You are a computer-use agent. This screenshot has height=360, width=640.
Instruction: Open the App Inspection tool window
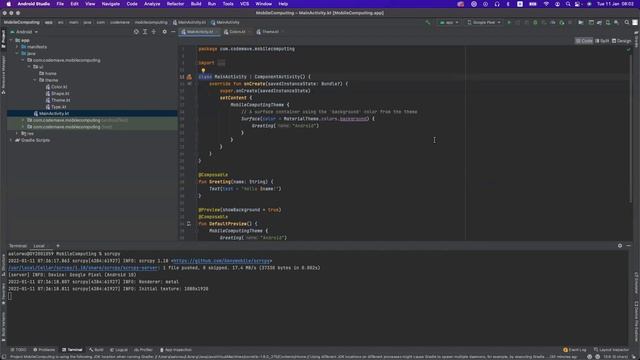(176, 350)
